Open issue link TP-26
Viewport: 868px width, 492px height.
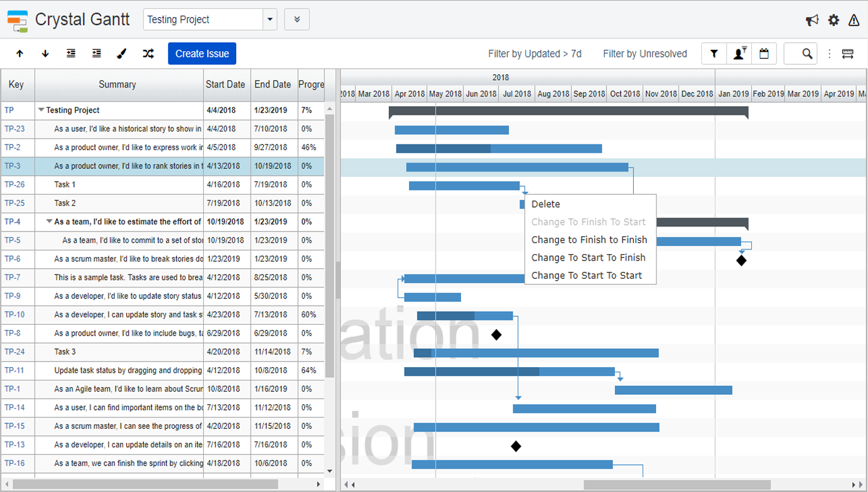[x=15, y=184]
